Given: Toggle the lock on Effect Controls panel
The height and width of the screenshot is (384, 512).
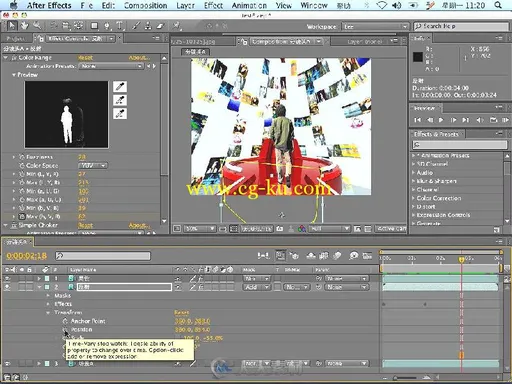Looking at the screenshot, I should point(41,39).
